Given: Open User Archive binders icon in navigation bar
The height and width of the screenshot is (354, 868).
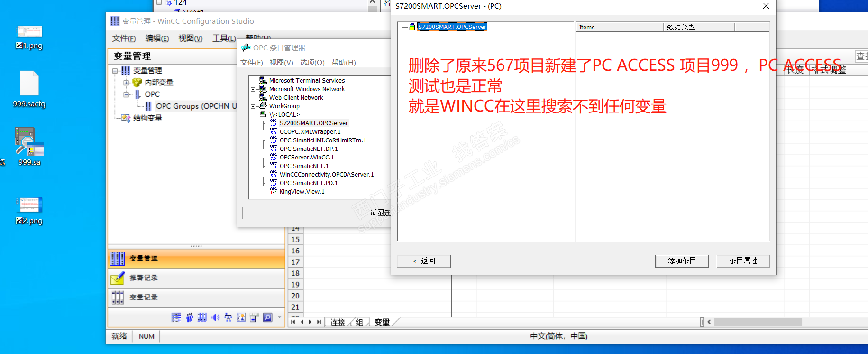Looking at the screenshot, I should [x=202, y=317].
